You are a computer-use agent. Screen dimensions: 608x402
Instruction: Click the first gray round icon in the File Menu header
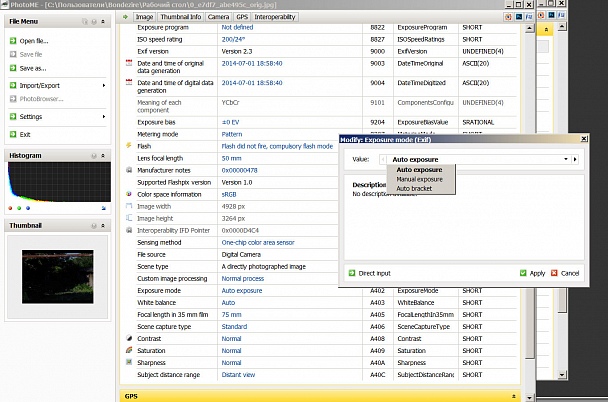tap(85, 22)
